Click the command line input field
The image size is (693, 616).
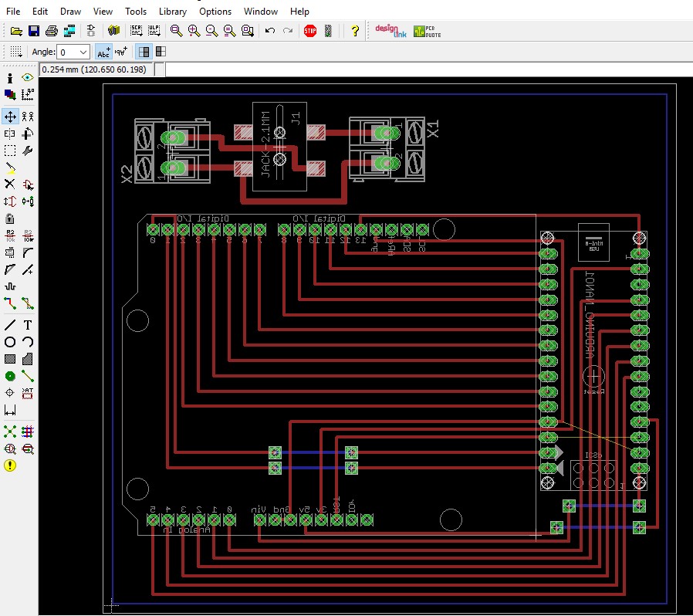click(424, 69)
